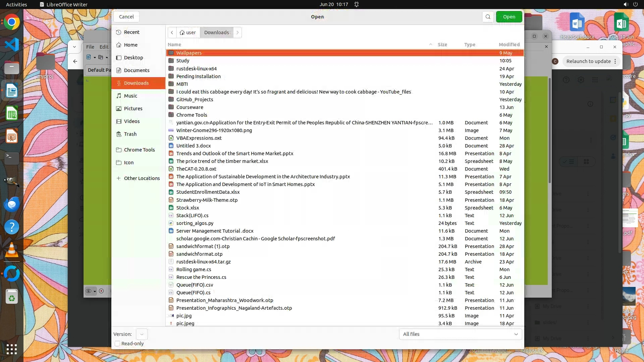The width and height of the screenshot is (644, 362).
Task: Open Thunderbird mail from the dock
Action: pyautogui.click(x=12, y=204)
